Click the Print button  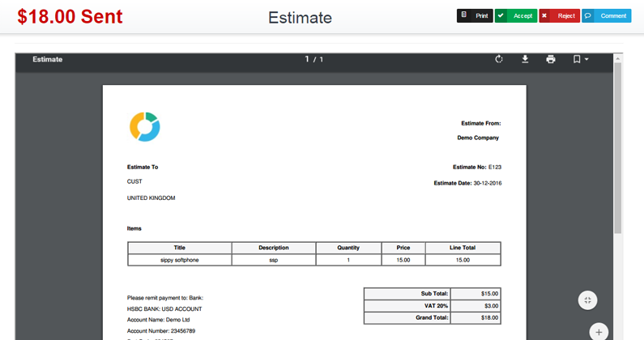[475, 15]
